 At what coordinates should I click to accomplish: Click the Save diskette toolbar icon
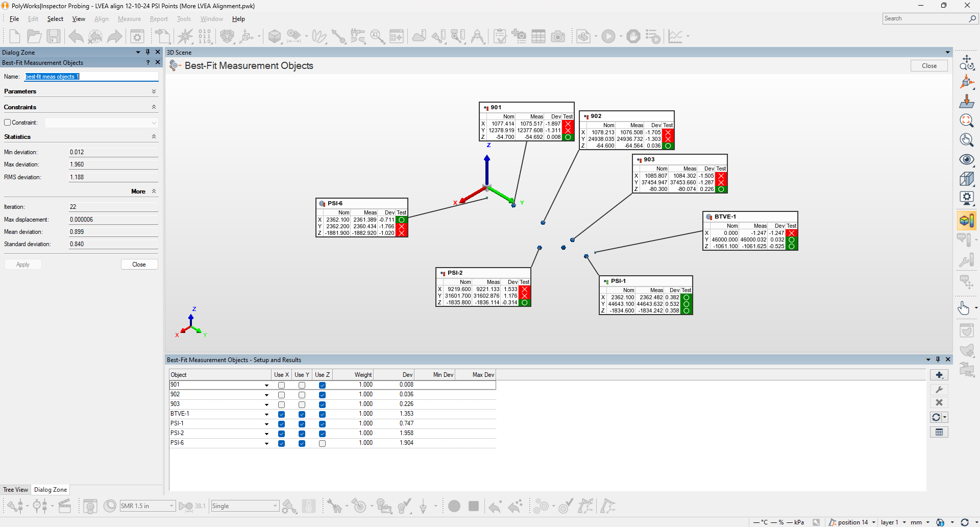click(x=54, y=36)
